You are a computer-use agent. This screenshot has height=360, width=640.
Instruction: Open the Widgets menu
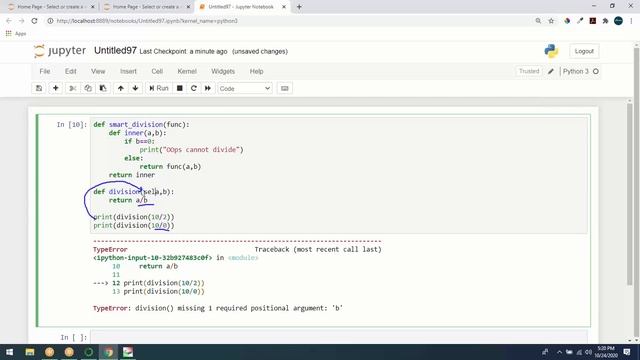[223, 71]
